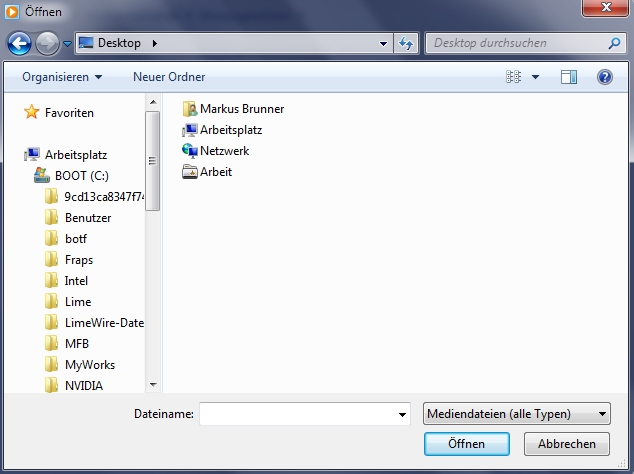The image size is (634, 474).
Task: Select the Netzwerk icon in file list
Action: [x=191, y=151]
